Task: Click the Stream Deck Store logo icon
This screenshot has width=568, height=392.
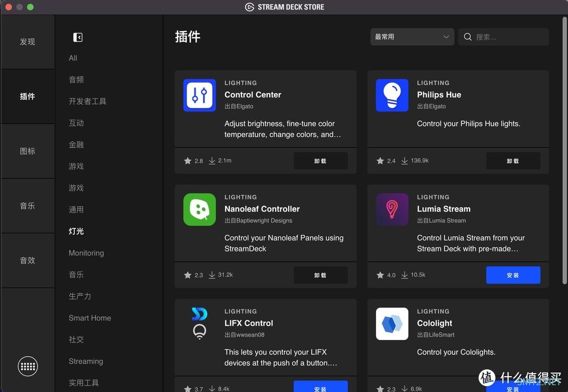Action: pos(249,7)
